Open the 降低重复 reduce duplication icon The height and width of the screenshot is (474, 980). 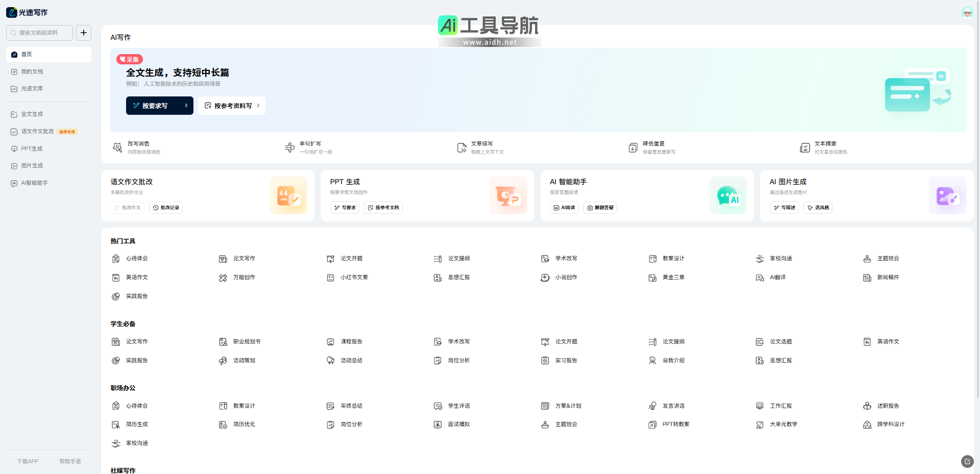point(633,148)
